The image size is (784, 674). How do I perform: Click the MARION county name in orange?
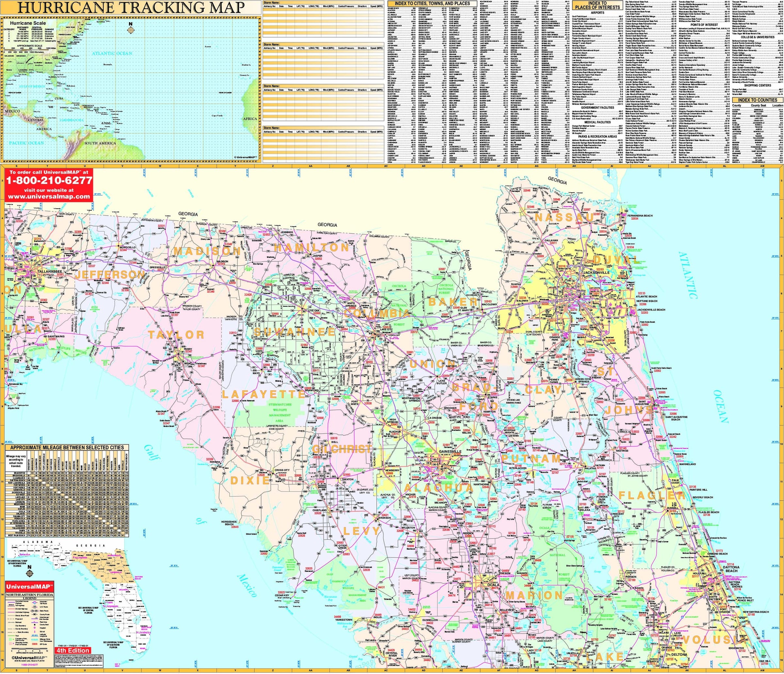[535, 595]
